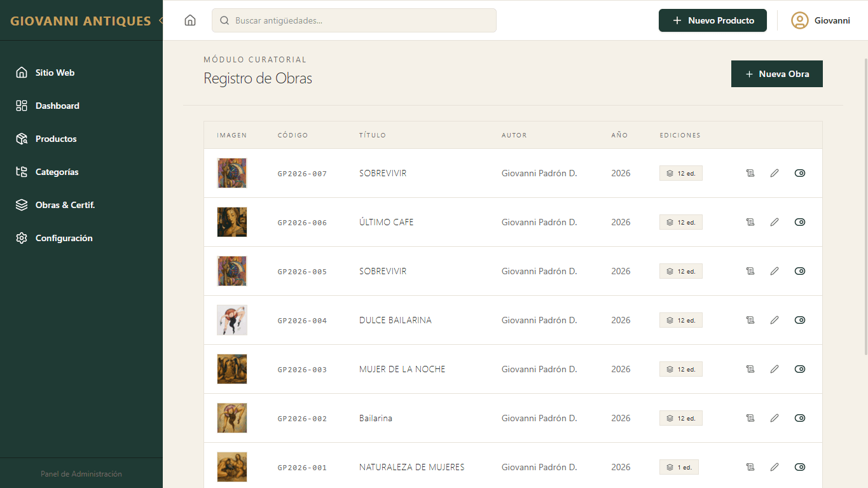
Task: Toggle visibility eye for GP2026-007
Action: [800, 173]
